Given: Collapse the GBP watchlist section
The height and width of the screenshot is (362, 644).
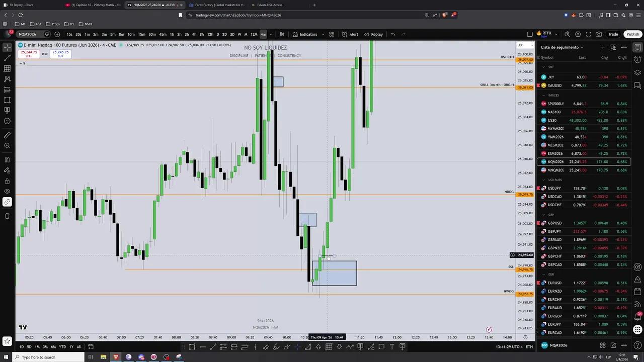Looking at the screenshot, I should tap(543, 215).
